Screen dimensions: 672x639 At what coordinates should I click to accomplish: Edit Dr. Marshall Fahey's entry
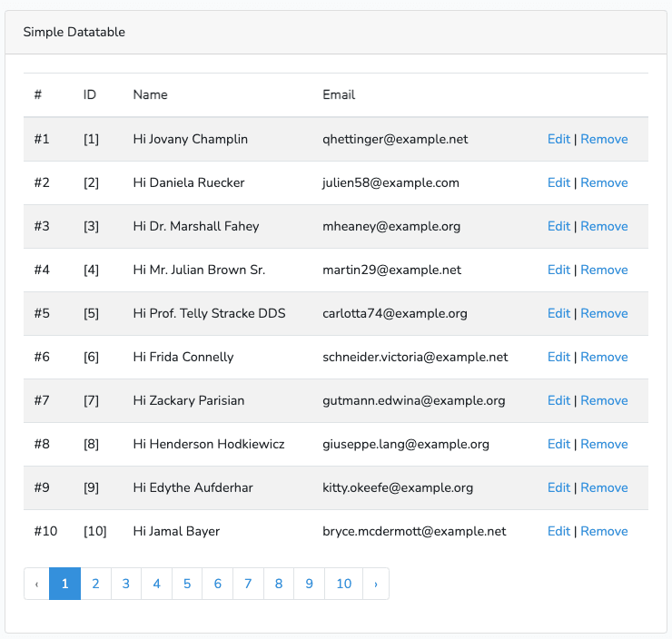tap(558, 226)
